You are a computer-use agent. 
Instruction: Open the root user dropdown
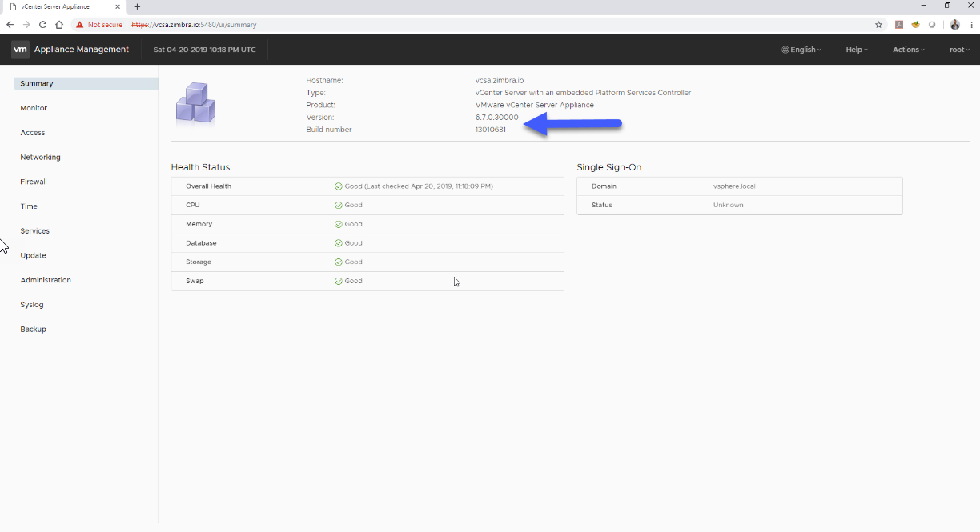[x=959, y=50]
